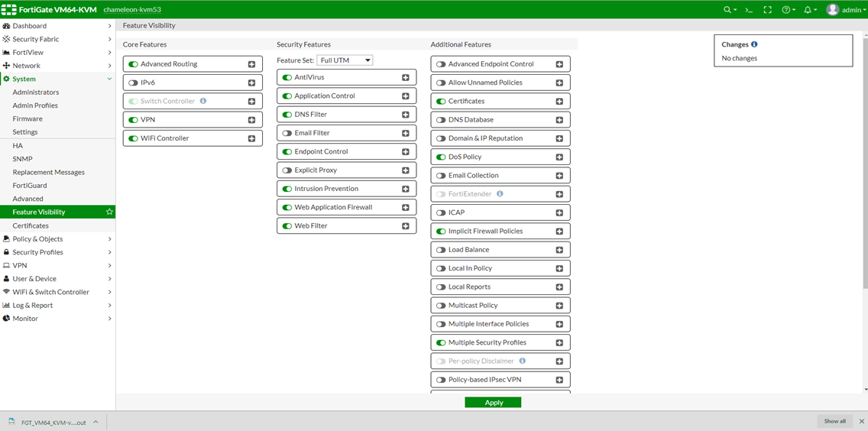
Task: Click the search icon in top header
Action: 728,10
